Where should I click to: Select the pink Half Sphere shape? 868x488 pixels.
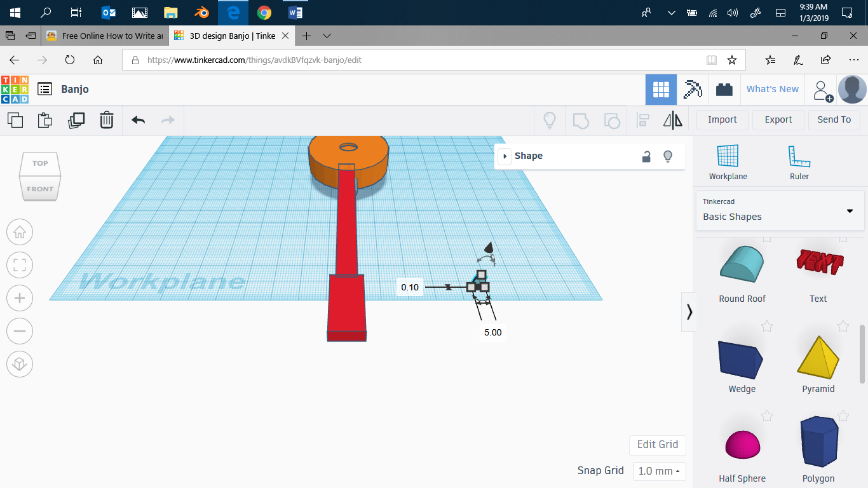[742, 445]
